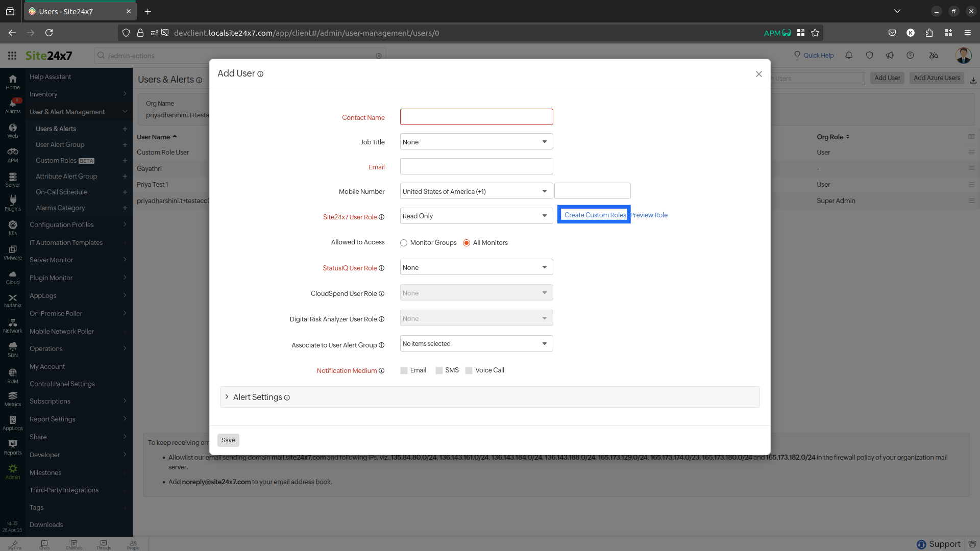
Task: Enable the SMS notification checkbox
Action: coord(439,371)
